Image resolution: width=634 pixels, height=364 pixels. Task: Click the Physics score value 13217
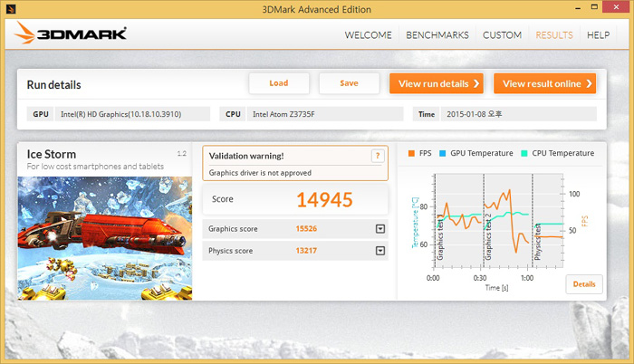tap(306, 251)
